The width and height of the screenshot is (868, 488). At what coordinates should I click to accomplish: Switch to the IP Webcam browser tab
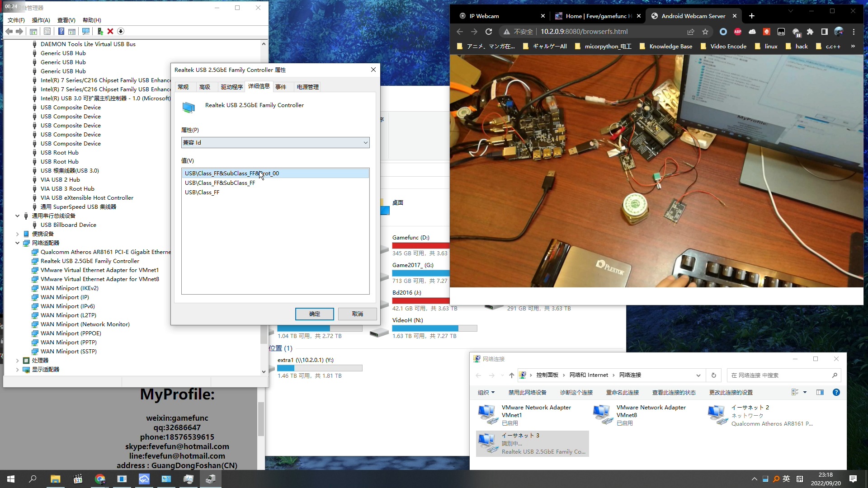(x=484, y=16)
